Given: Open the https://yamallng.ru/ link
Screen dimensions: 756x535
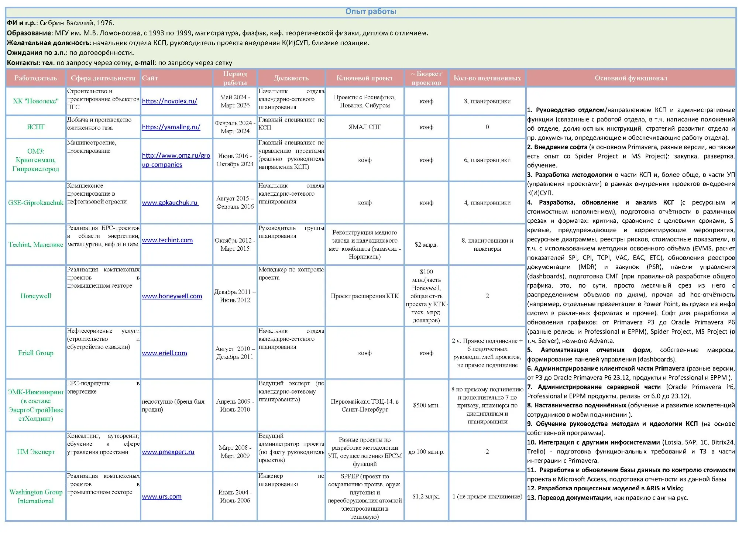Looking at the screenshot, I should click(171, 127).
